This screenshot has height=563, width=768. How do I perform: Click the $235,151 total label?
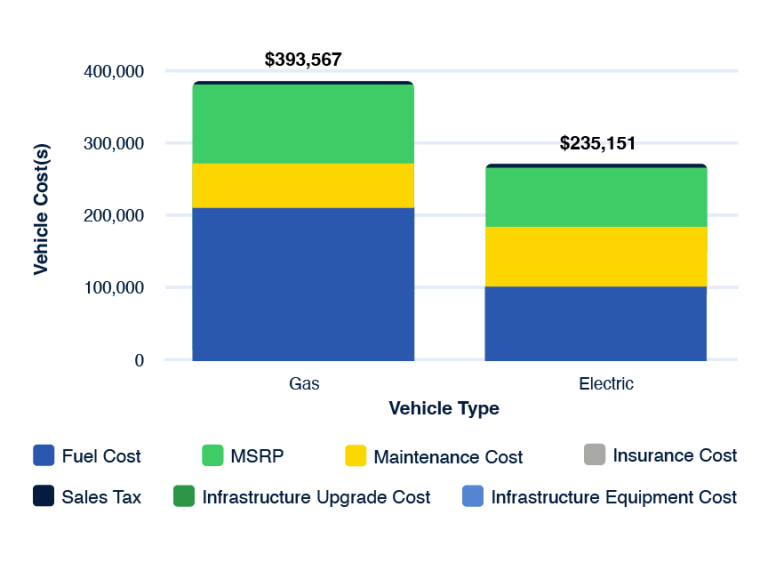pyautogui.click(x=597, y=143)
